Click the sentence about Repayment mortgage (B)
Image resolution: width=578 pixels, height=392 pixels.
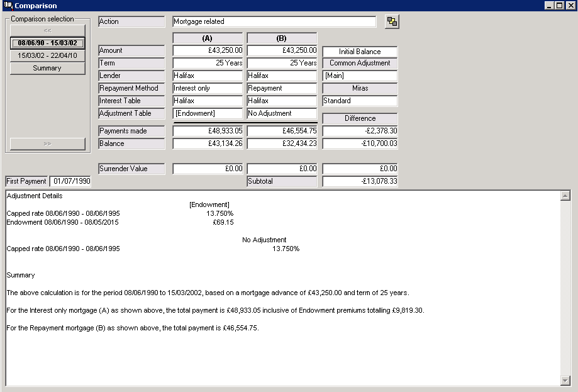point(133,328)
